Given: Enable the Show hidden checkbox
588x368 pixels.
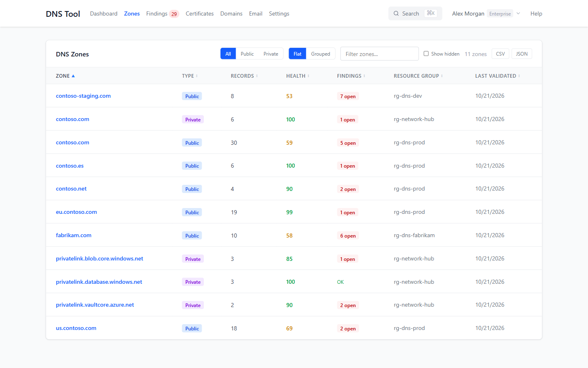Looking at the screenshot, I should click(426, 54).
